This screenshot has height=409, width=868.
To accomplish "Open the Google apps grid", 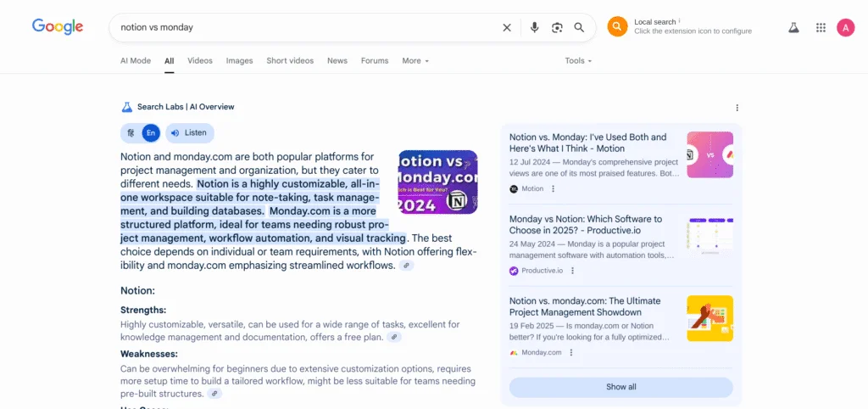I will click(821, 27).
